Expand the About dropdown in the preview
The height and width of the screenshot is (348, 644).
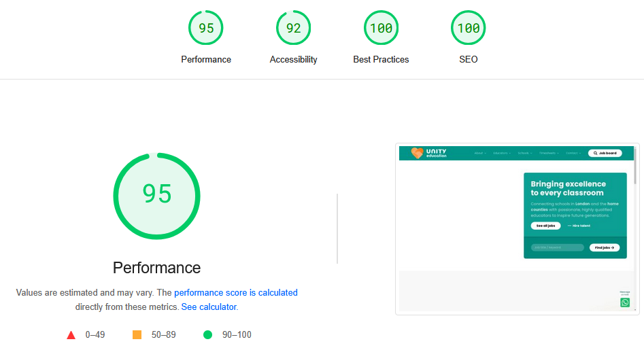[479, 154]
